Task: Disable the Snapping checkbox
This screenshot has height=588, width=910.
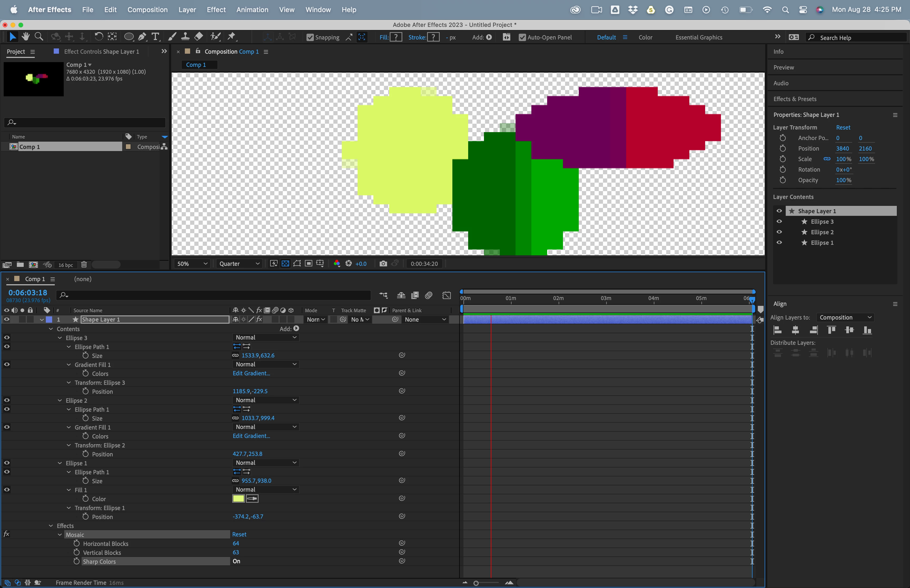Action: [x=310, y=37]
